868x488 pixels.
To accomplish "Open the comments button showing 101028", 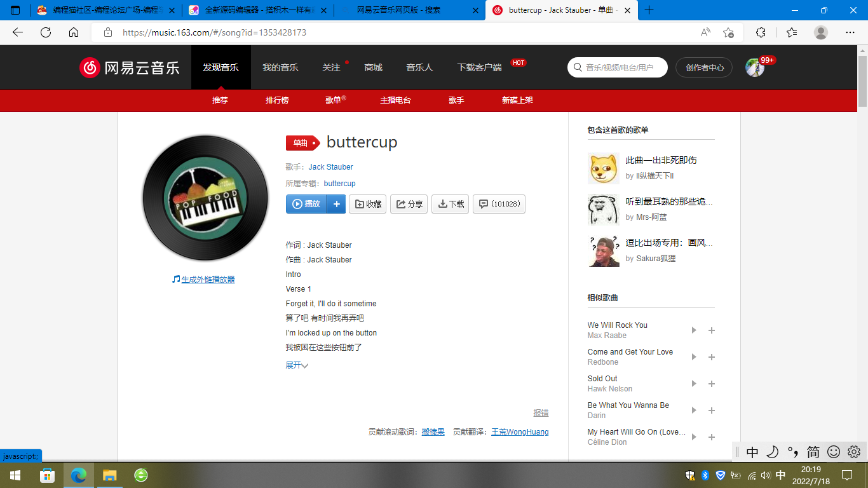I will [x=499, y=204].
